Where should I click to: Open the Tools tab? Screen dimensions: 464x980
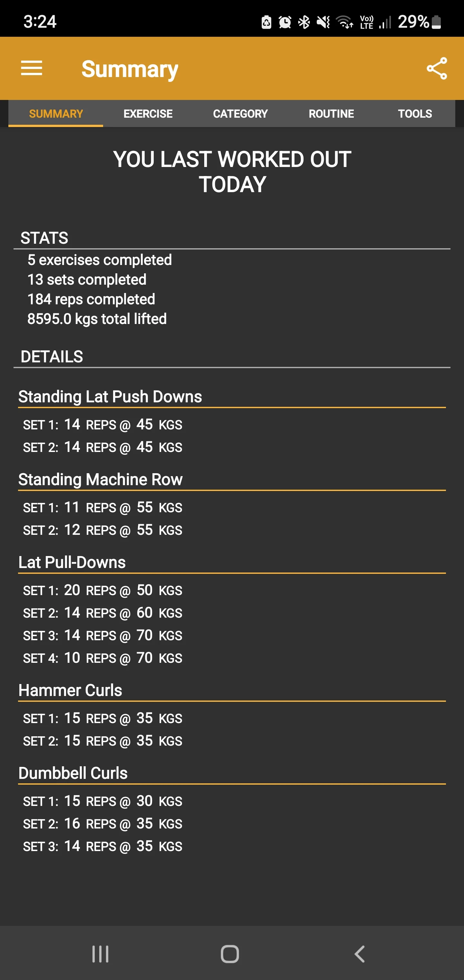click(415, 114)
